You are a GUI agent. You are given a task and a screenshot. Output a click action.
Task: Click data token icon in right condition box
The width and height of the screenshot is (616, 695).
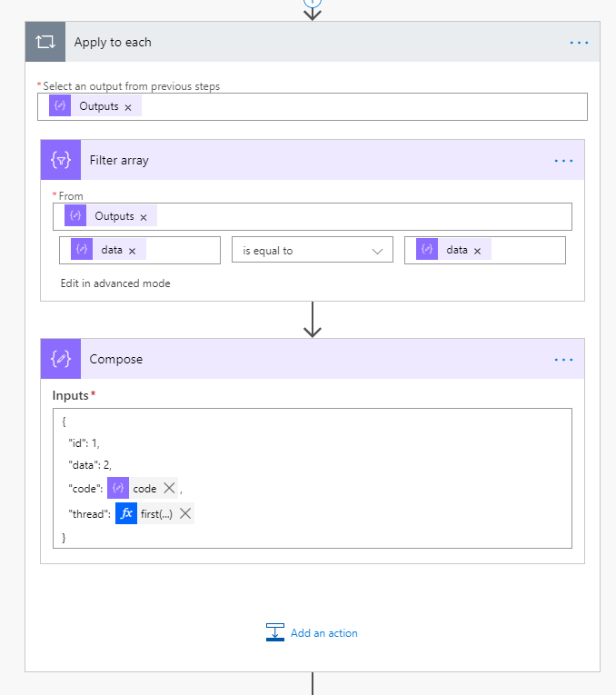(x=427, y=249)
